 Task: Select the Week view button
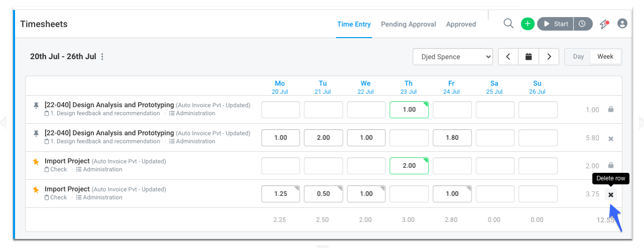click(605, 57)
